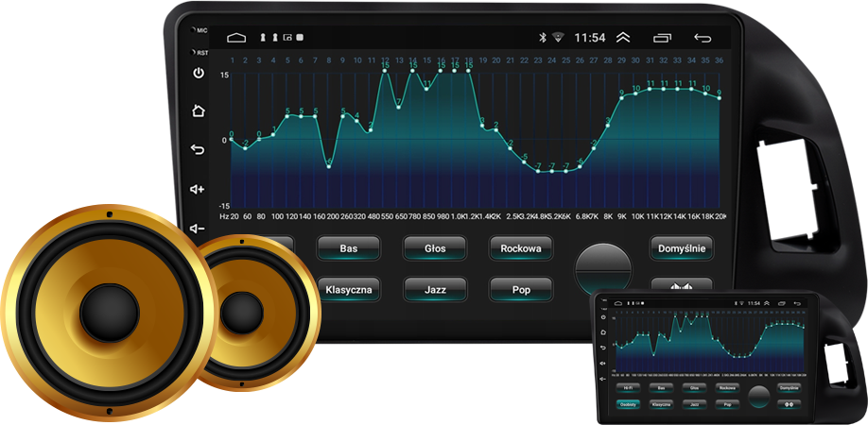This screenshot has width=868, height=425.
Task: Choose the Pop preset on the large screen
Action: point(520,289)
